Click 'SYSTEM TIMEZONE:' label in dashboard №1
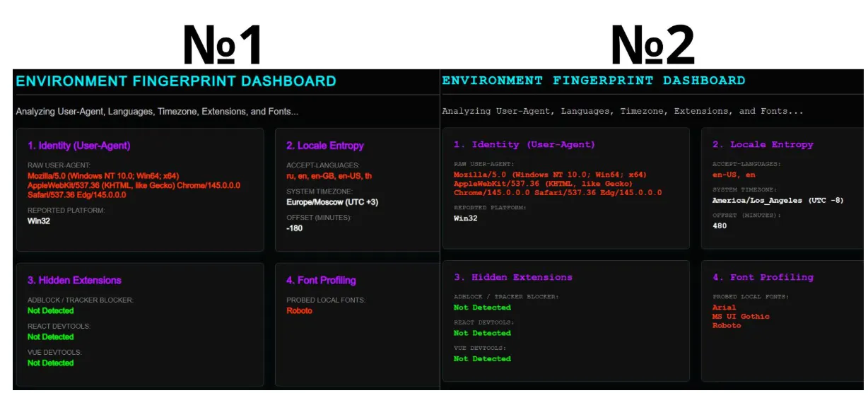The image size is (868, 393). click(319, 192)
